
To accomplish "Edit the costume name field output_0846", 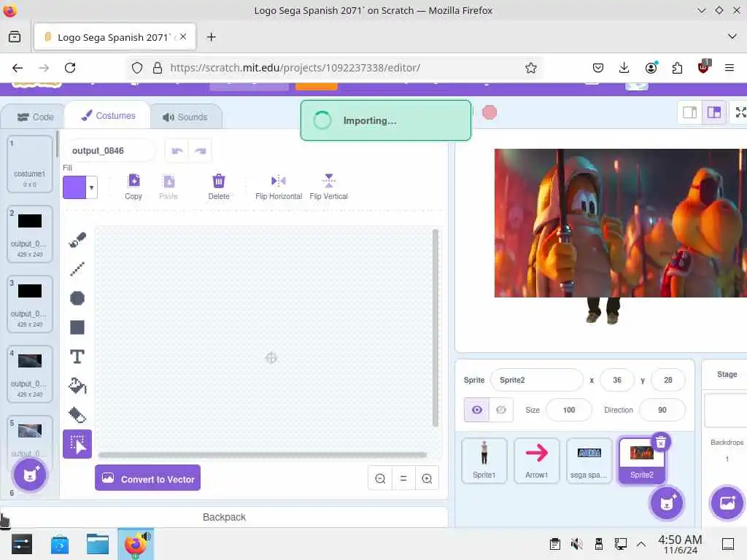I will pyautogui.click(x=109, y=151).
